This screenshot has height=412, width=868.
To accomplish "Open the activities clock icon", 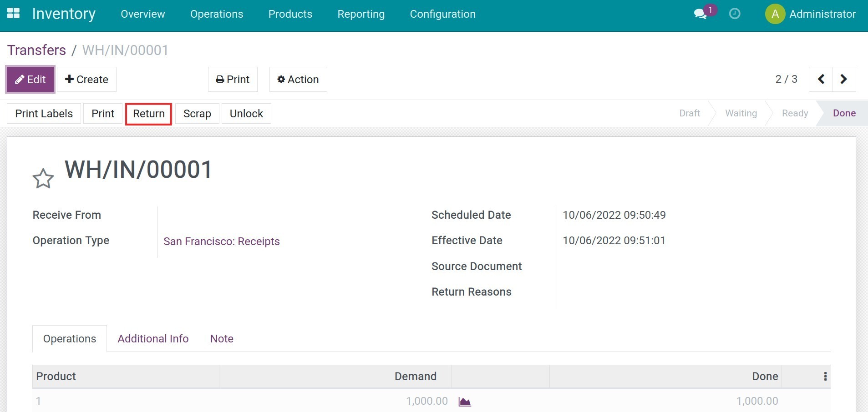I will [x=734, y=14].
